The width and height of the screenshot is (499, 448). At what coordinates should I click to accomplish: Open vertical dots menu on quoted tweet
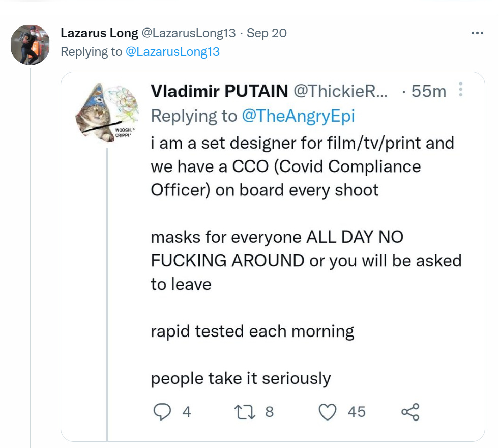[461, 90]
